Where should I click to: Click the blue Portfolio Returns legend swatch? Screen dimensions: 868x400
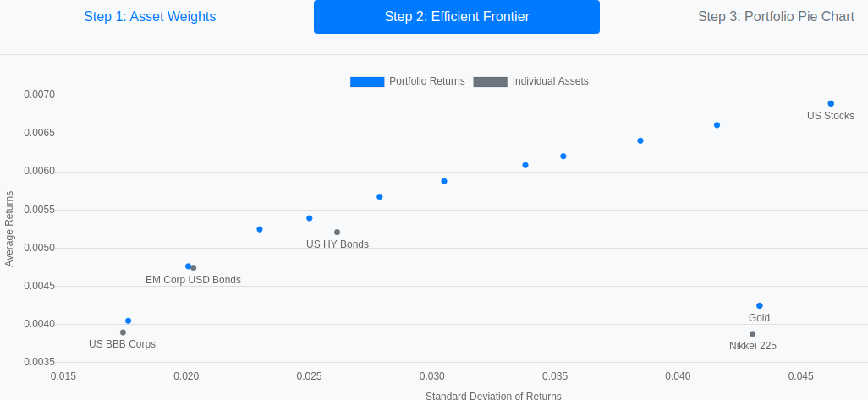pyautogui.click(x=367, y=82)
